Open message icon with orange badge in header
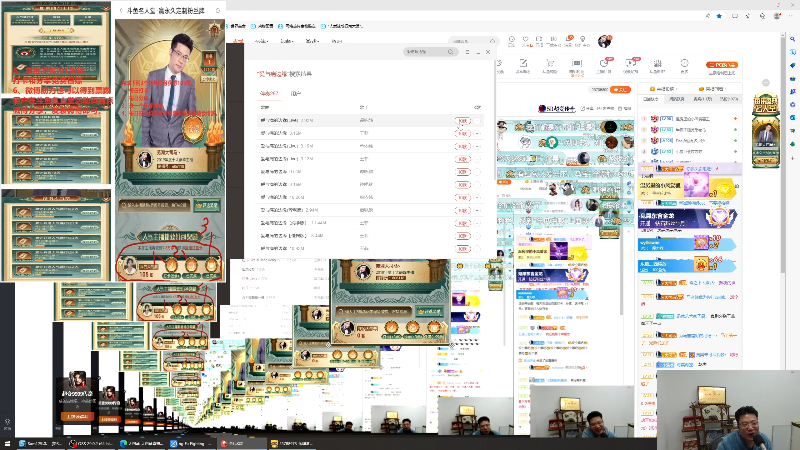 pos(568,41)
